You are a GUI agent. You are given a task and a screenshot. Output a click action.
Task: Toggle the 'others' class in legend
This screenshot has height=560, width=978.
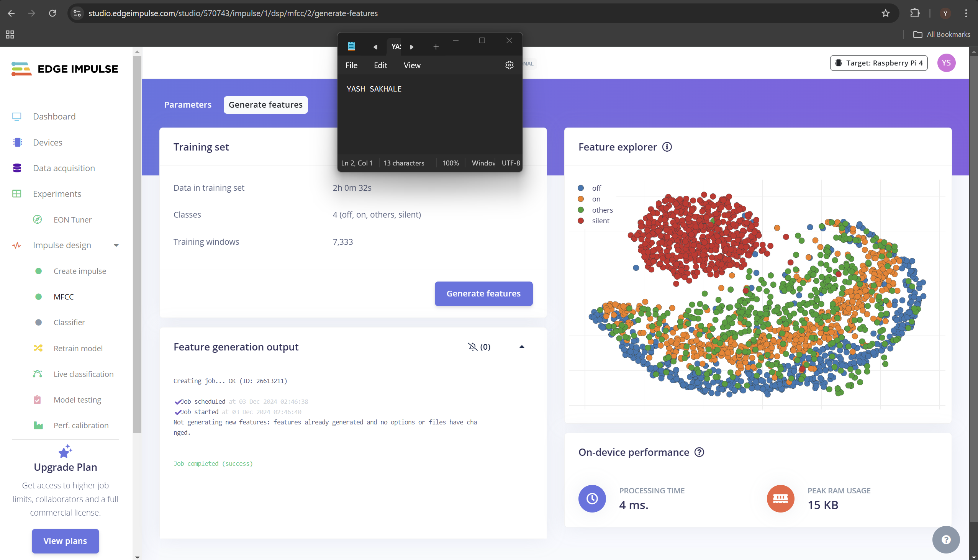602,210
